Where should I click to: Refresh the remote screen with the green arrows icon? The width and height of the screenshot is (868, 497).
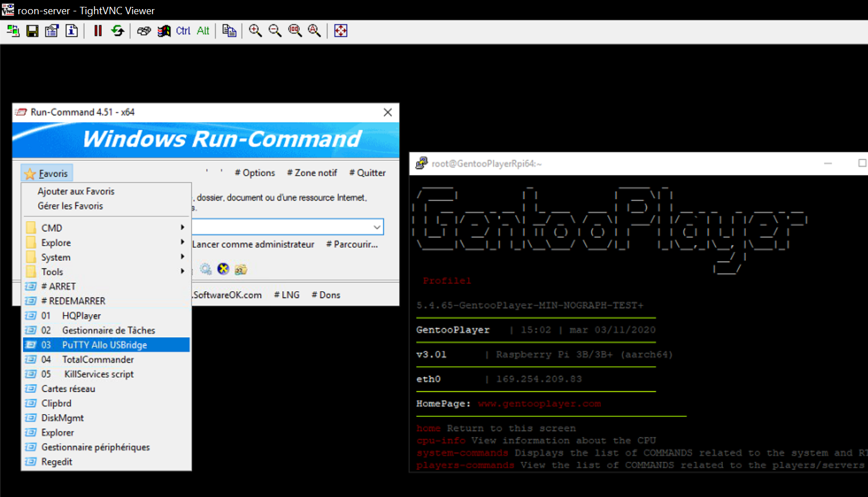[118, 31]
